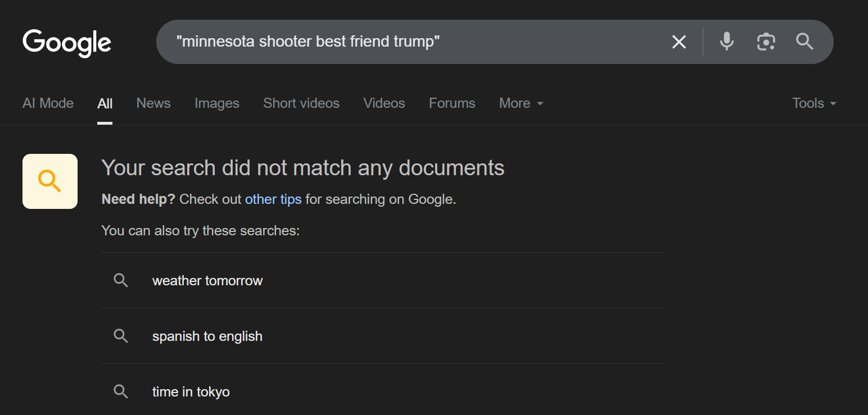Image resolution: width=868 pixels, height=415 pixels.
Task: Click text You can also try these searches
Action: click(x=201, y=231)
